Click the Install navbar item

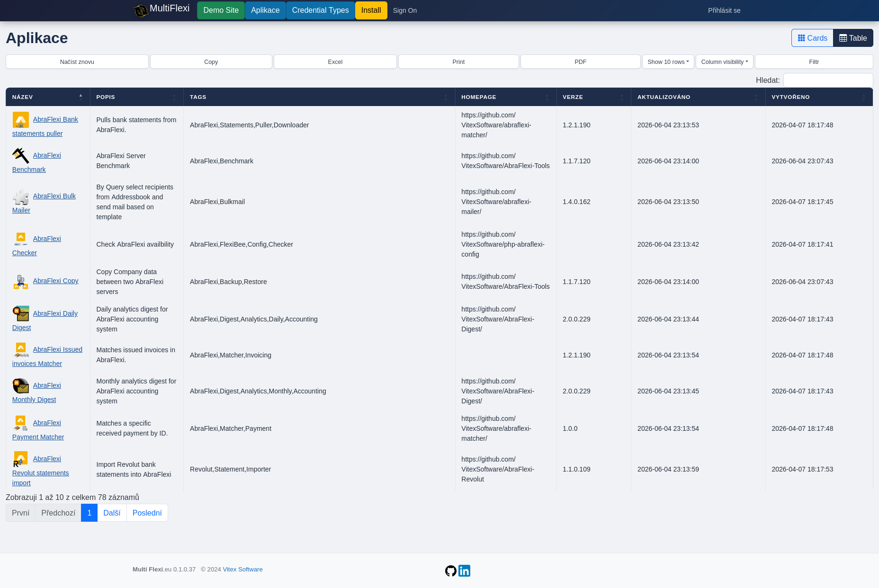(x=371, y=10)
